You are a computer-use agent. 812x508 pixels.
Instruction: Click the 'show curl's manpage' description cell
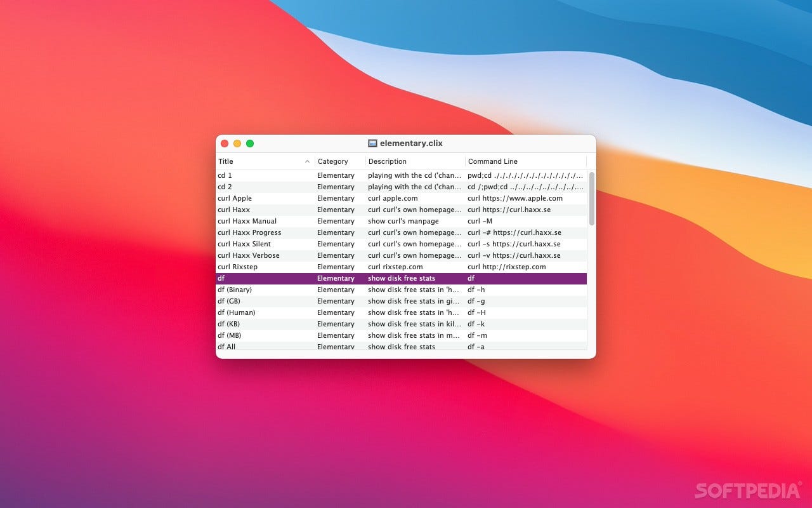point(403,221)
